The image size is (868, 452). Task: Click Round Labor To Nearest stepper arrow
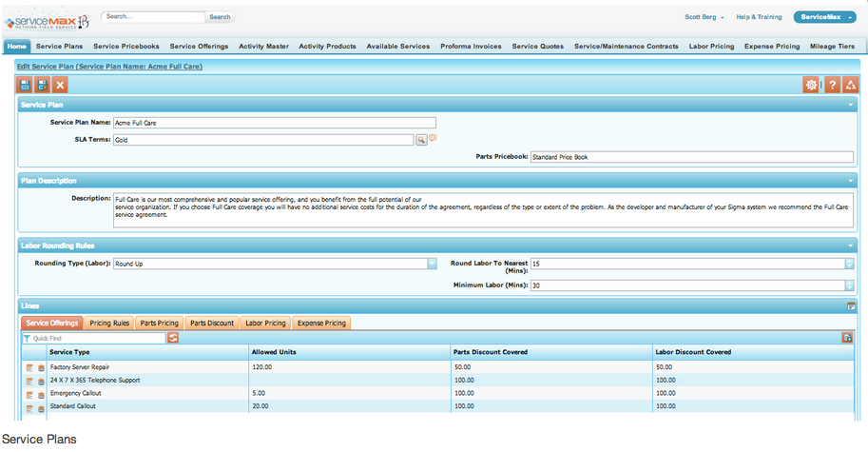(x=849, y=264)
